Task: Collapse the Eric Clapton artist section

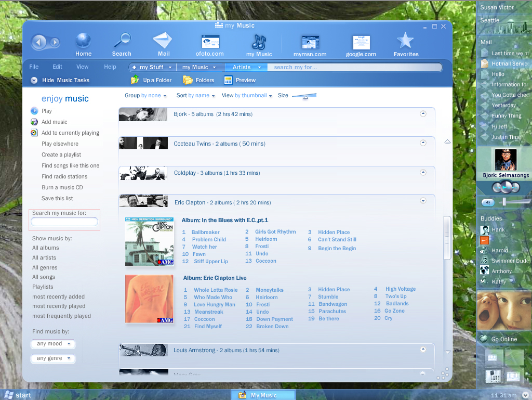Action: [x=423, y=201]
